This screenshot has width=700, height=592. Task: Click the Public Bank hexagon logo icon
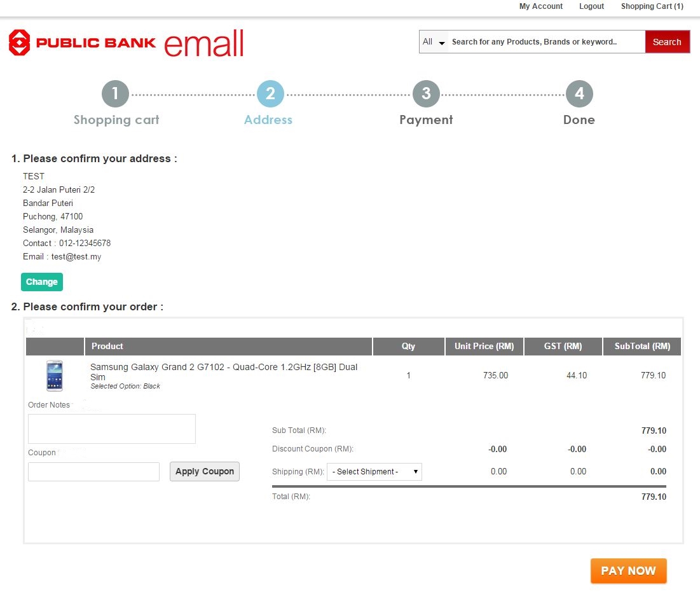point(20,43)
